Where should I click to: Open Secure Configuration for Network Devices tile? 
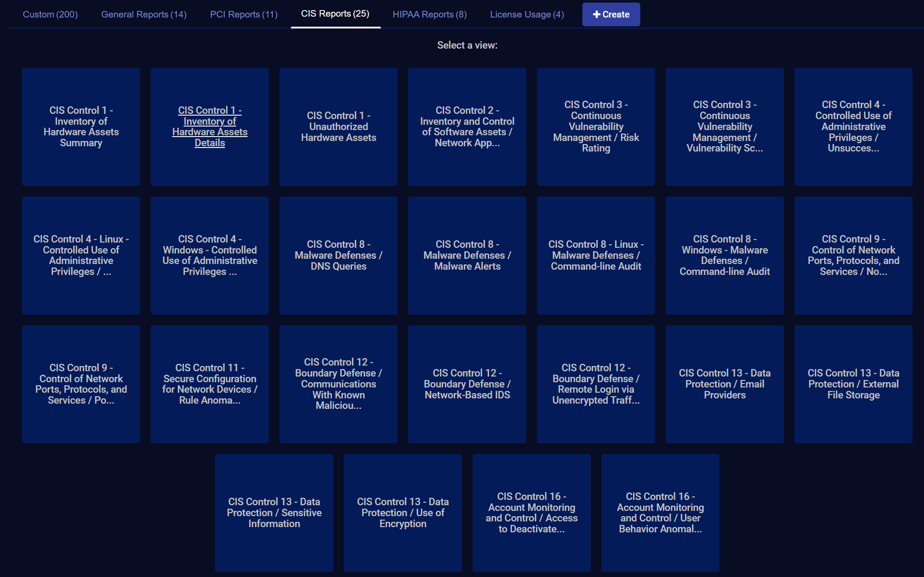210,384
